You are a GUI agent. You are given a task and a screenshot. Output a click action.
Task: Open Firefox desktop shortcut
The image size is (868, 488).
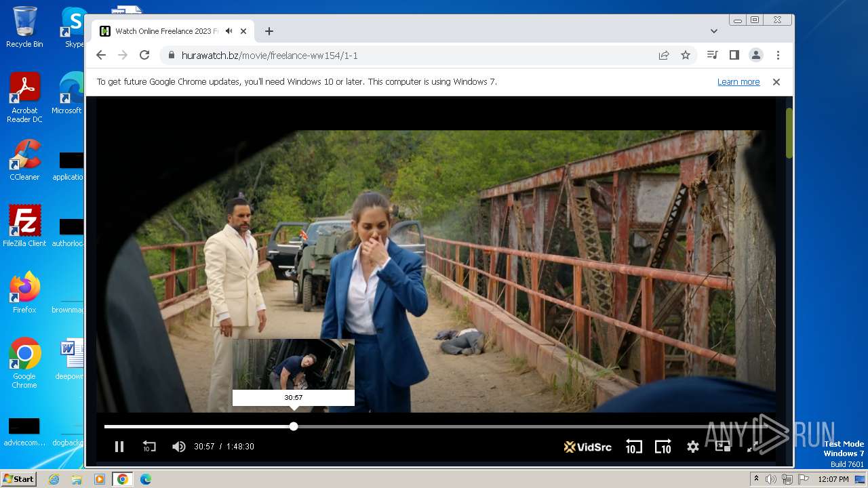pos(24,293)
